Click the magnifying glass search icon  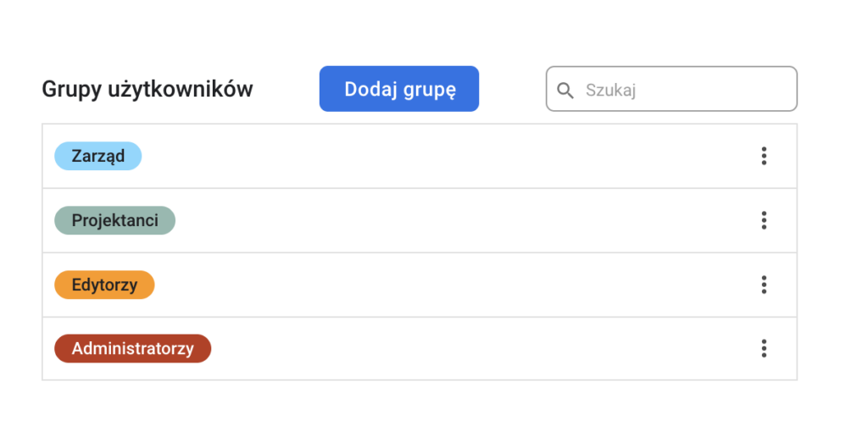(x=565, y=90)
